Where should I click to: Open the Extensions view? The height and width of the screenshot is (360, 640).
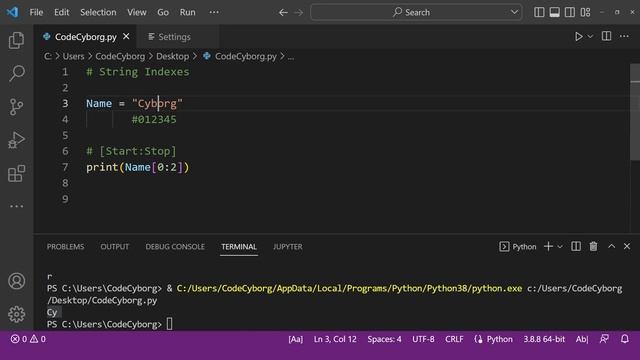click(x=16, y=173)
